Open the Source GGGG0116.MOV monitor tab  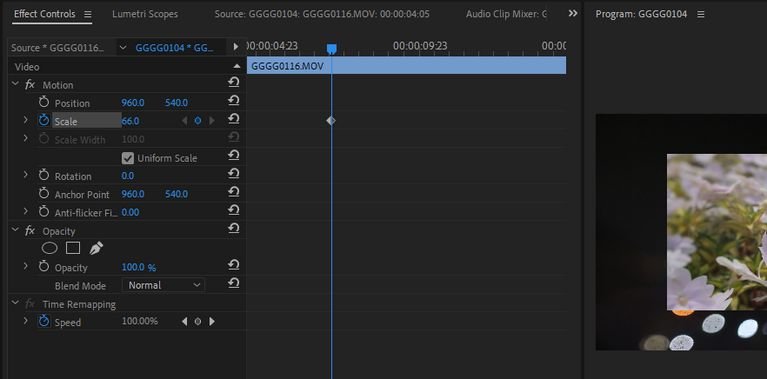click(322, 14)
